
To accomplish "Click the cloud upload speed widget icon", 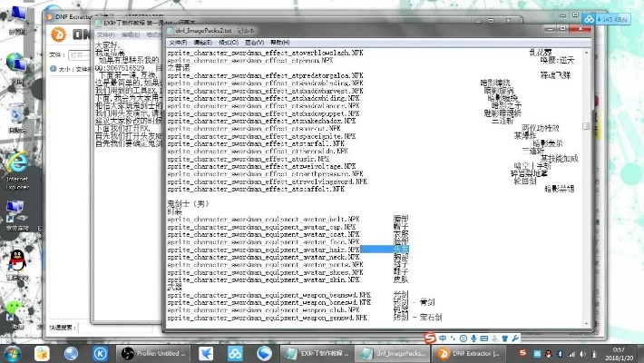I will tap(590, 19).
